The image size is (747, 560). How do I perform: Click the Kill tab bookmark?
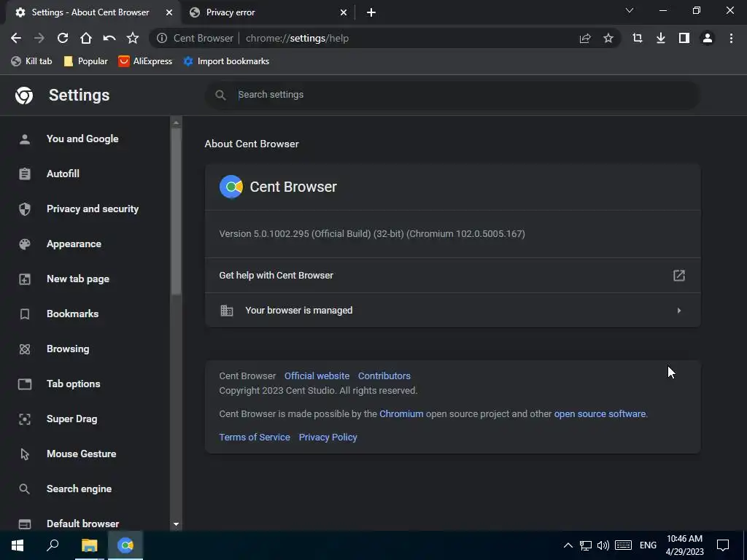(x=31, y=61)
